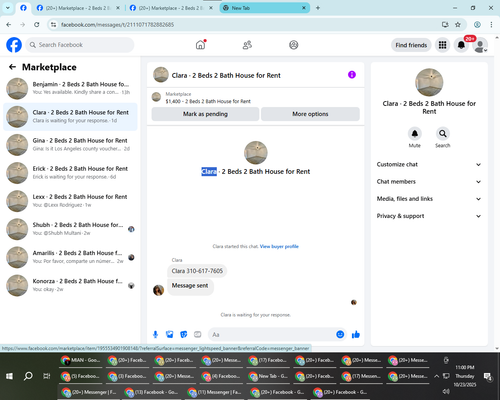Click the install app icon in address bar

[x=445, y=25]
